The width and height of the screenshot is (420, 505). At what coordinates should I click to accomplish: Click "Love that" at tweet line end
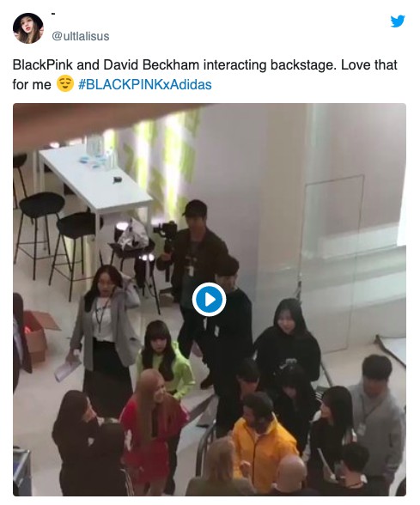369,64
